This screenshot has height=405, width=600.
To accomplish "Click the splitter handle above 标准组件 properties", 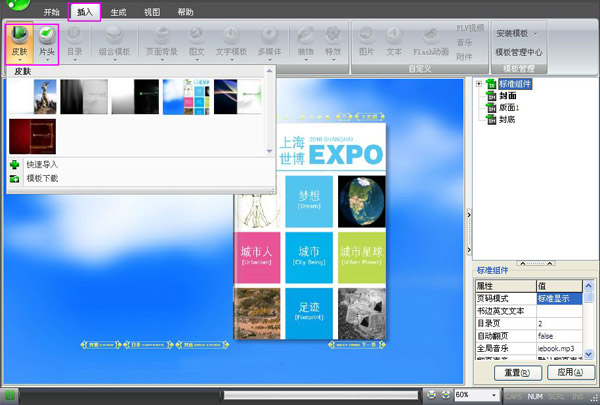I will (x=536, y=263).
